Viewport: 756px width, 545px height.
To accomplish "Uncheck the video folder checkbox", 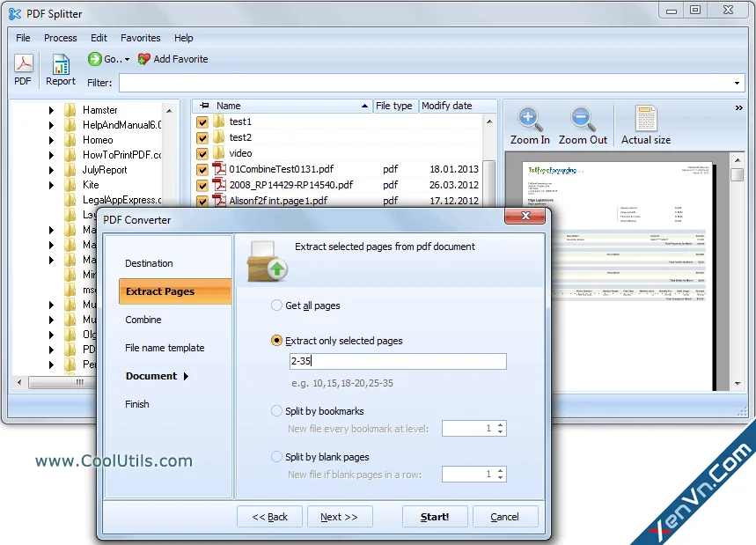I will tap(202, 154).
